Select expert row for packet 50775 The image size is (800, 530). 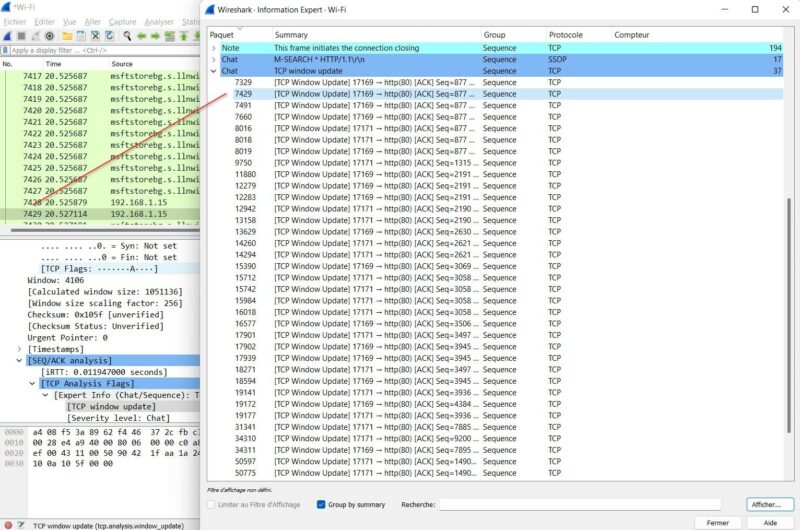(x=495, y=473)
